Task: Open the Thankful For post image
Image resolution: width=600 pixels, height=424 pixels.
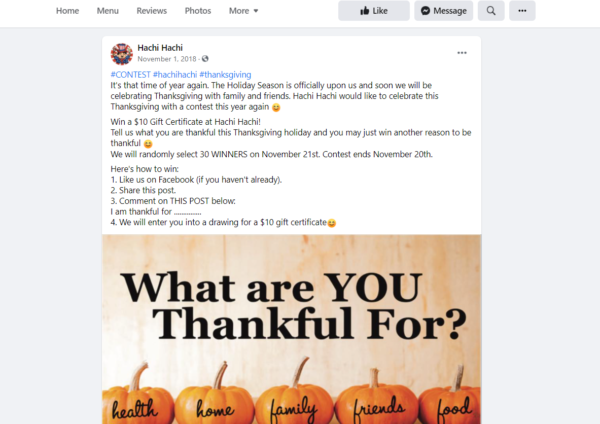Action: click(x=292, y=329)
